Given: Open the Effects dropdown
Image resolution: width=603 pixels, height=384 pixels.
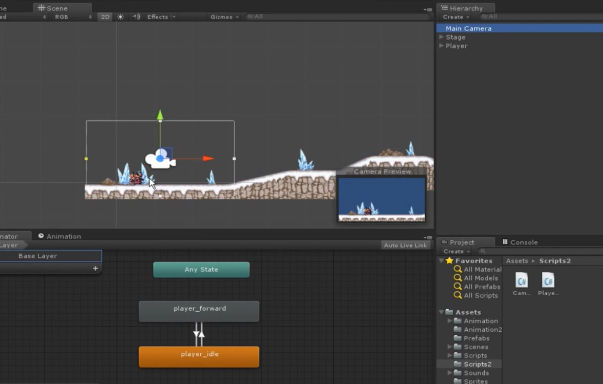Looking at the screenshot, I should pyautogui.click(x=161, y=17).
